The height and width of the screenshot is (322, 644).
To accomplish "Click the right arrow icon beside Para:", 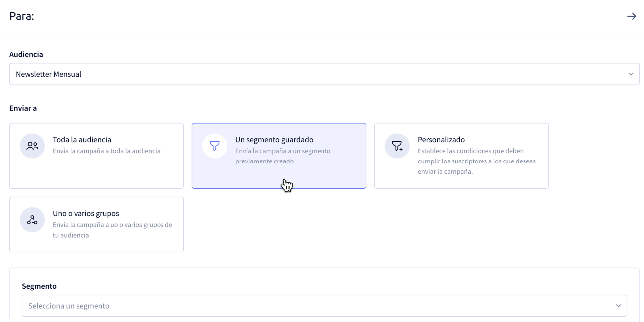I will pos(631,16).
